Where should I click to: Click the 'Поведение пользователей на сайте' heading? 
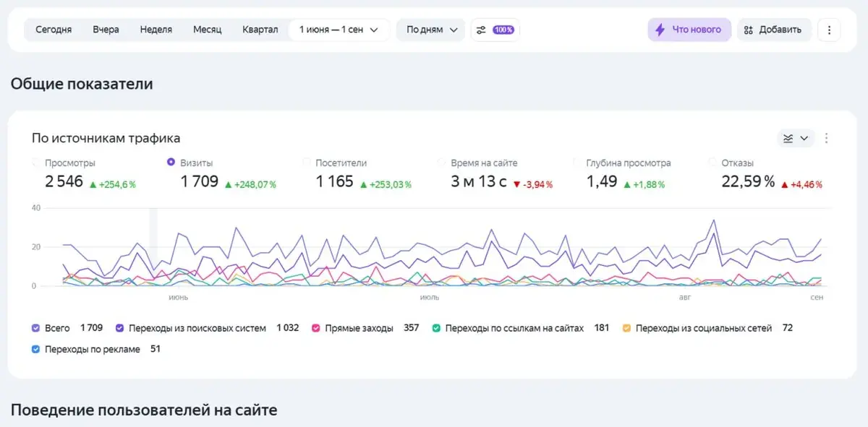coord(144,410)
